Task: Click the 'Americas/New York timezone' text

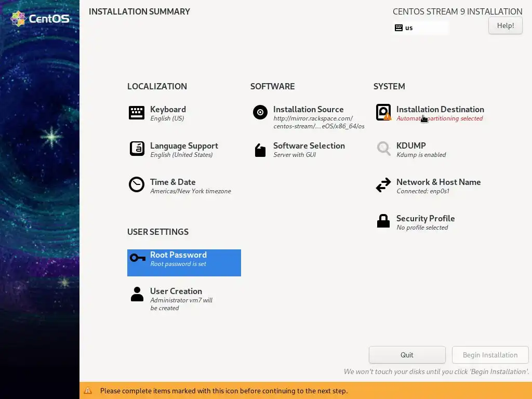Action: [190, 191]
